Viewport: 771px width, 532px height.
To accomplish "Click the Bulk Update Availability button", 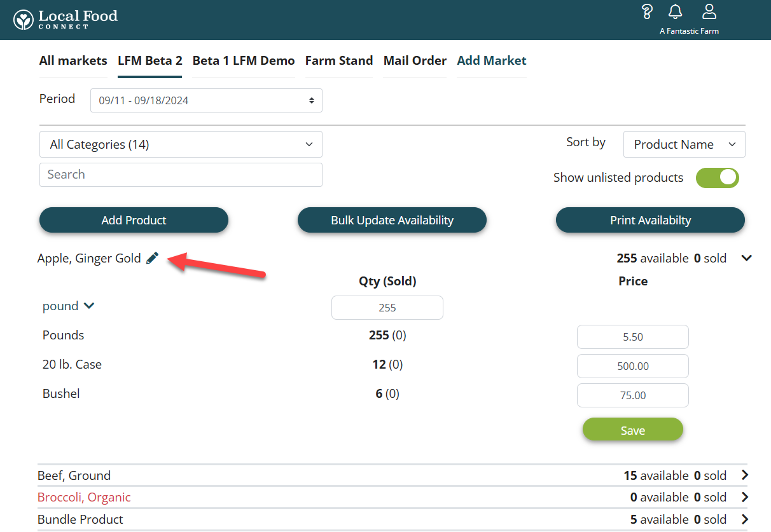I will point(392,220).
